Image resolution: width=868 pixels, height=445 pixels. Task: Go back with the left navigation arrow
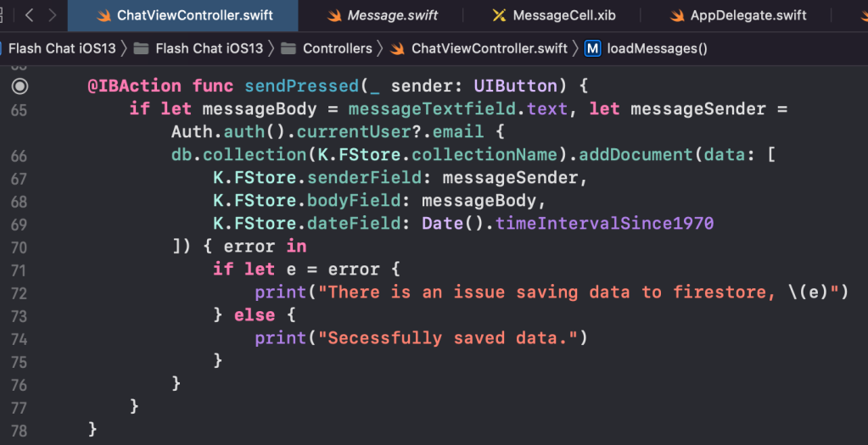point(30,15)
